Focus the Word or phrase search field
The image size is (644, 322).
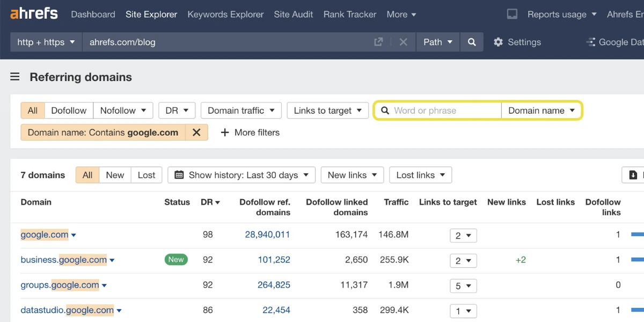438,111
